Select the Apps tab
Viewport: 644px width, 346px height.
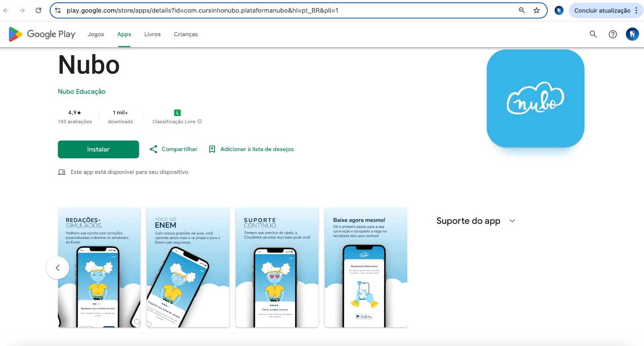(124, 34)
